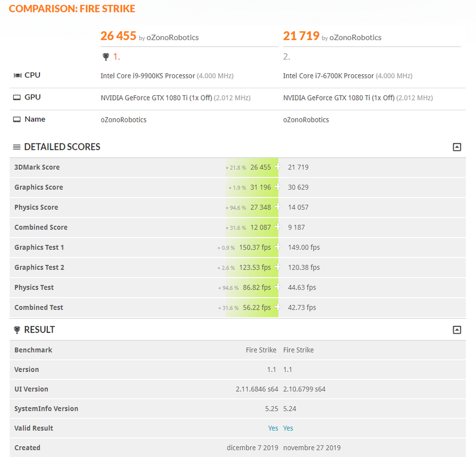This screenshot has width=476, height=457.
Task: Click the Detailed Scores list icon
Action: tap(17, 147)
